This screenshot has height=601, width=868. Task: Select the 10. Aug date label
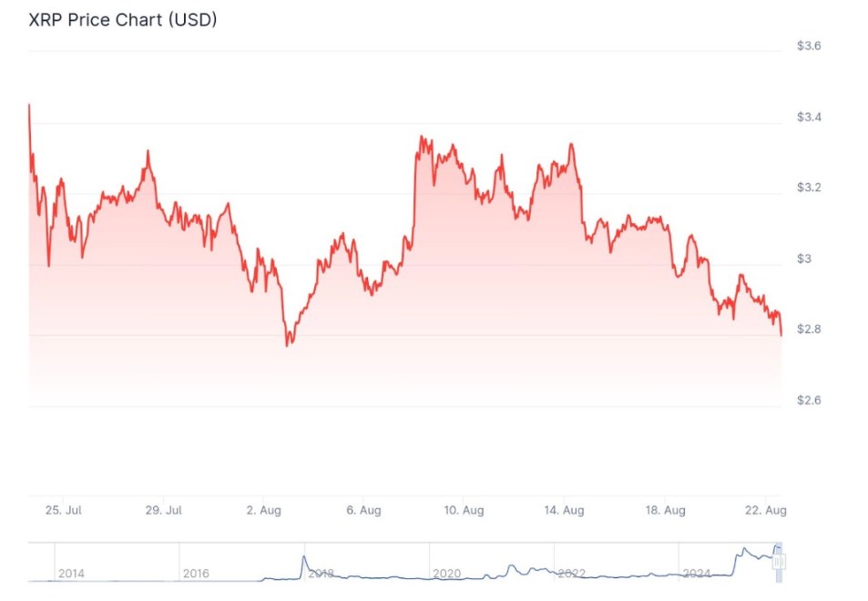(464, 510)
